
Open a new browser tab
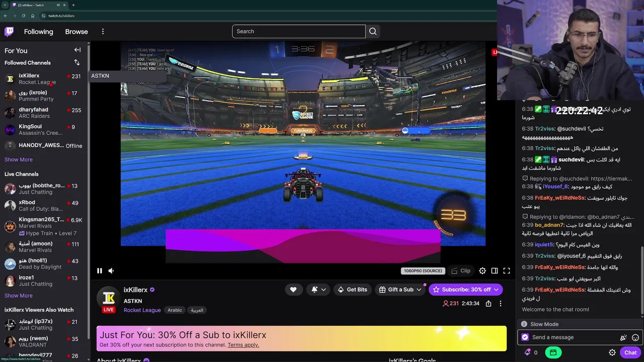pyautogui.click(x=73, y=5)
